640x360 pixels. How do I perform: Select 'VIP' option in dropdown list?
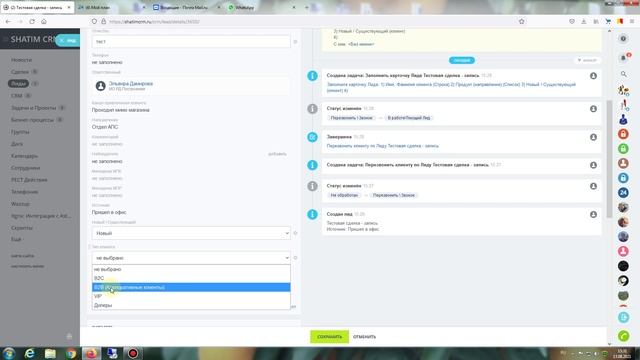(191, 296)
